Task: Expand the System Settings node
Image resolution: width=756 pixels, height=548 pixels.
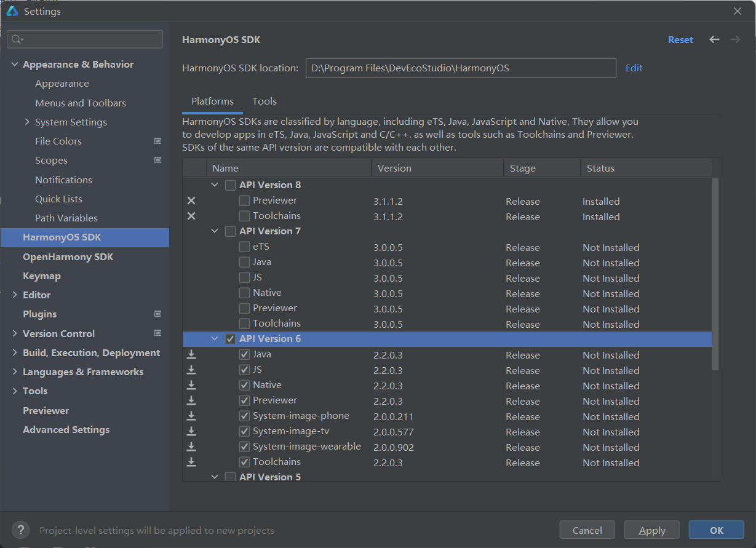Action: click(27, 122)
